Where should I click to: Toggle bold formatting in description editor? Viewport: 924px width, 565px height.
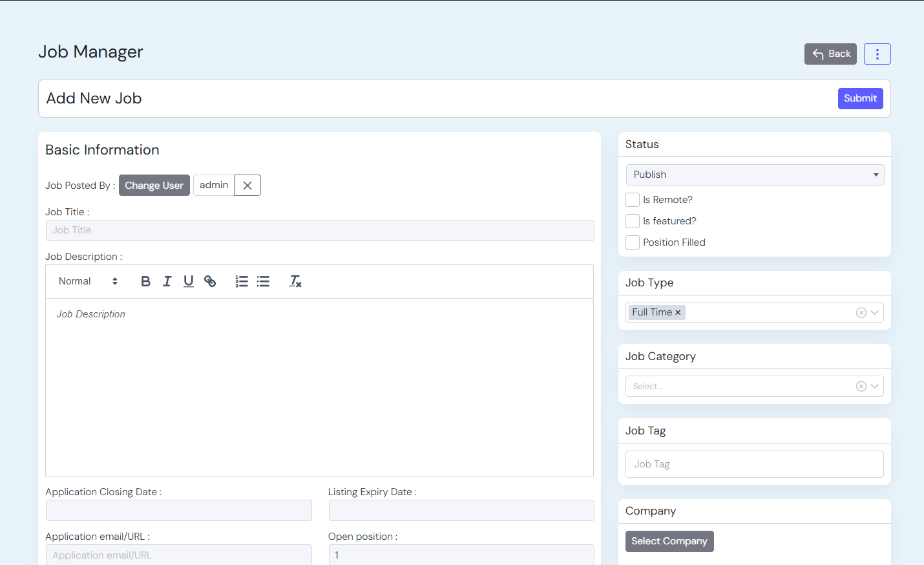(x=145, y=281)
